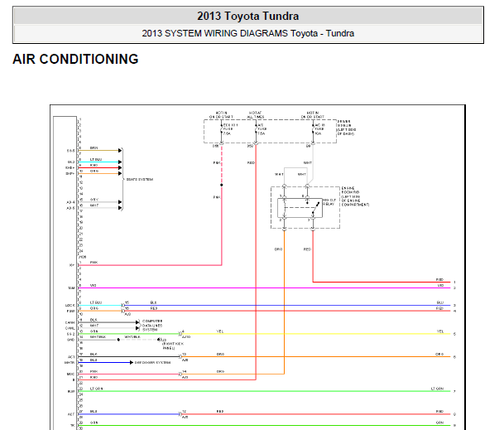
Task: Click the 'RIGHT KICK PANEL' ground label
Action: [x=173, y=345]
